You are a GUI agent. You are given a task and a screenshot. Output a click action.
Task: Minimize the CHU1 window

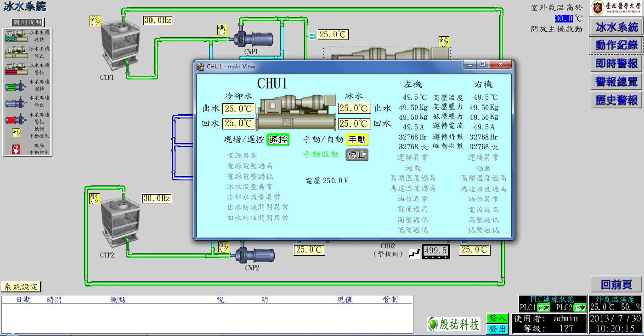(469, 65)
